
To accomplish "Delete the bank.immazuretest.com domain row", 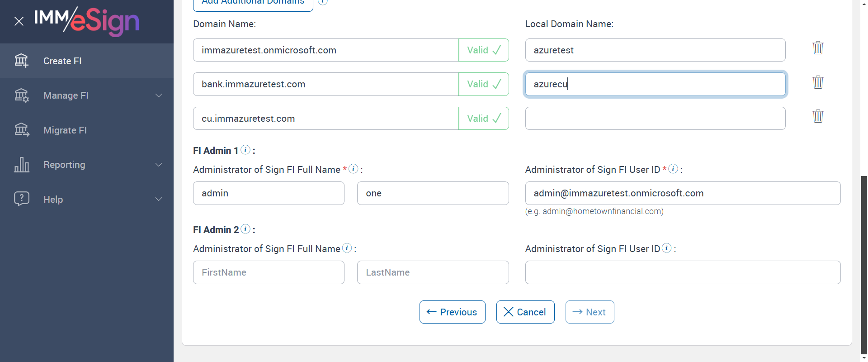I will pos(818,82).
